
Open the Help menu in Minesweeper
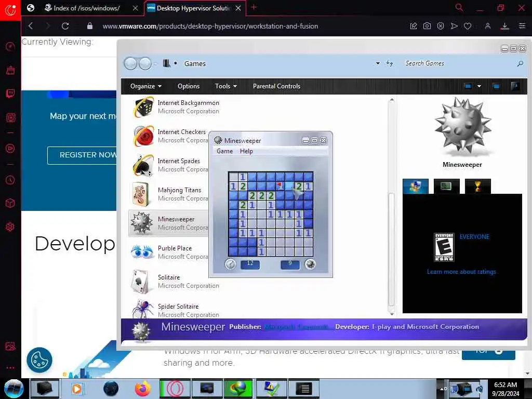[x=246, y=151]
